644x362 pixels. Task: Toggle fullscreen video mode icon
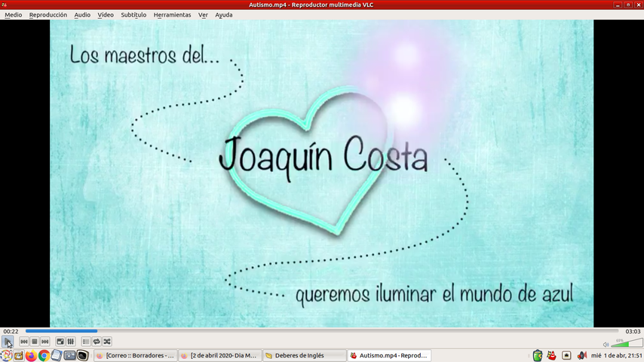pos(60,342)
